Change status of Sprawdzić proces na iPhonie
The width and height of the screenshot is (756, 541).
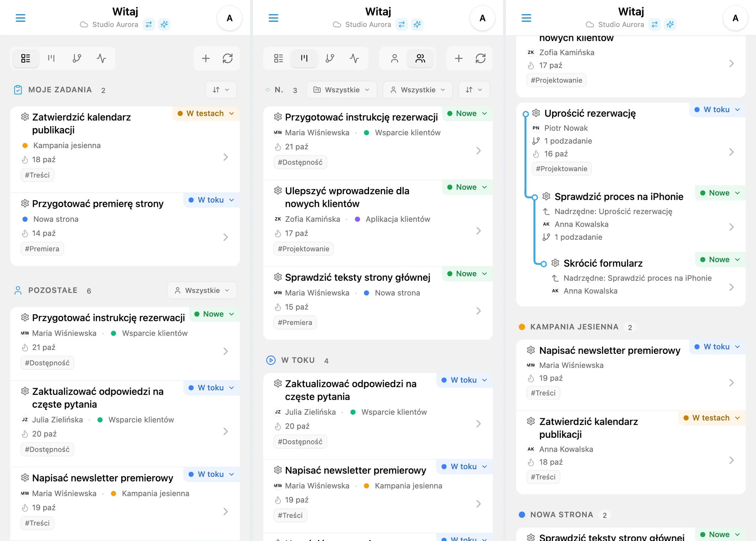[720, 193]
